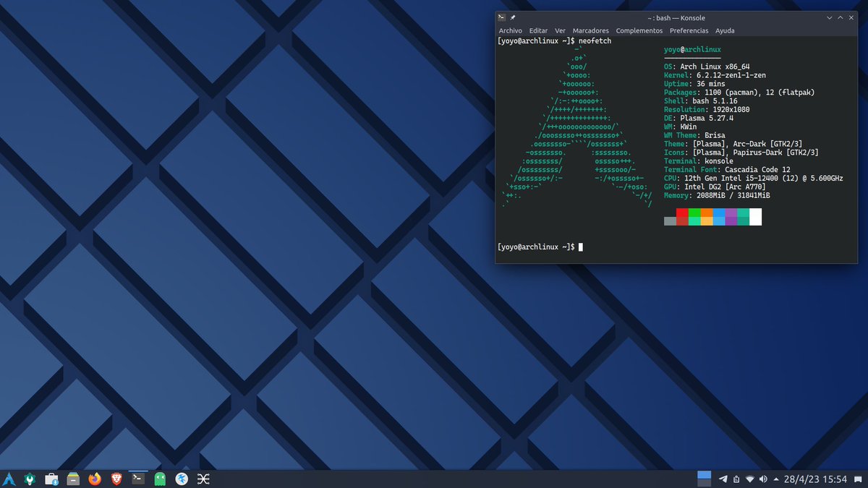Viewport: 868px width, 488px height.
Task: Open the Arch Linux application launcher
Action: [x=9, y=478]
